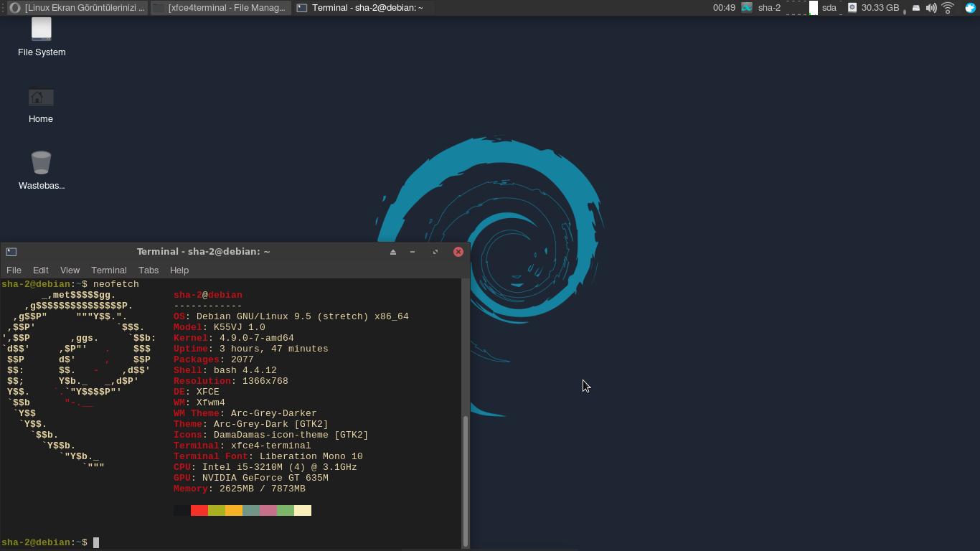Open the removable drive tray icon
The width and height of the screenshot is (980, 551).
pos(916,8)
